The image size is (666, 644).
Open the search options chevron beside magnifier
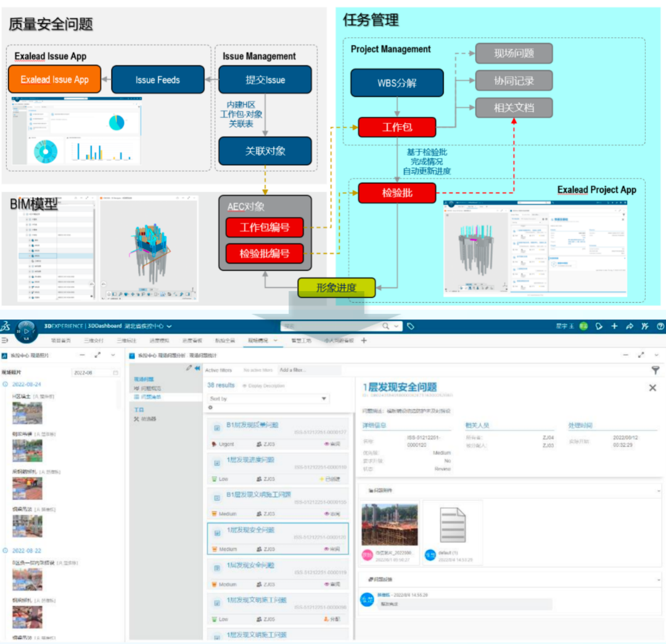click(397, 326)
